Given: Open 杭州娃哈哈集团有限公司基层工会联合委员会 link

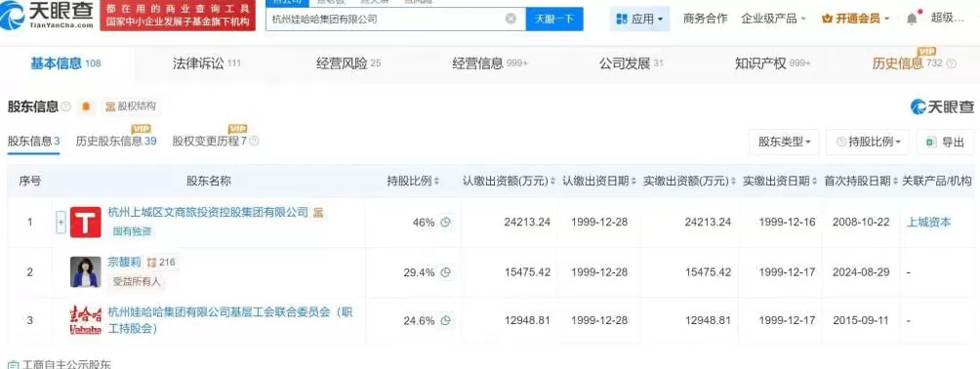Looking at the screenshot, I should (x=230, y=319).
